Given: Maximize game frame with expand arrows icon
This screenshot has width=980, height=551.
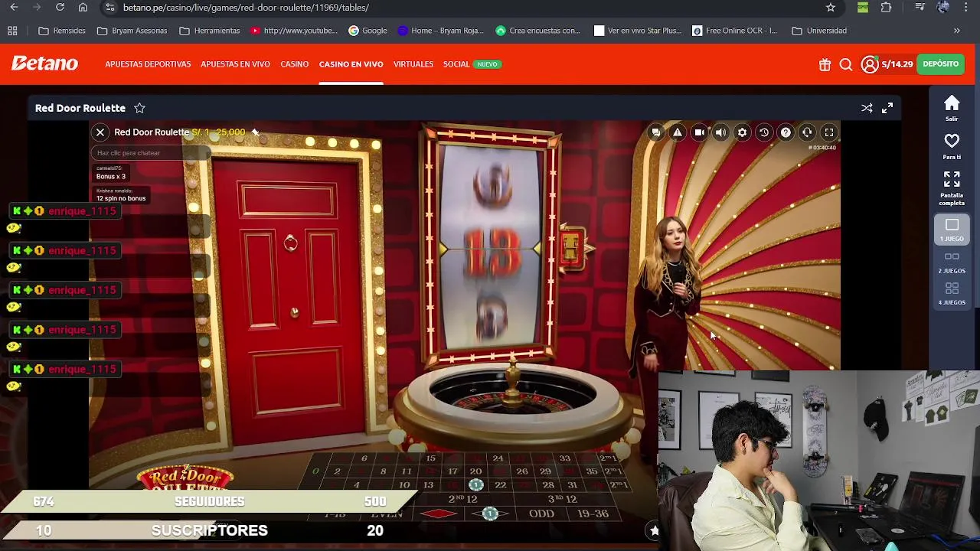Looking at the screenshot, I should point(887,108).
